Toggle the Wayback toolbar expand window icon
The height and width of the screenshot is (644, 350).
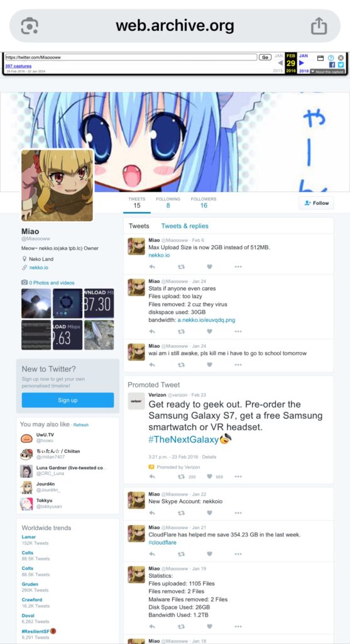321,58
